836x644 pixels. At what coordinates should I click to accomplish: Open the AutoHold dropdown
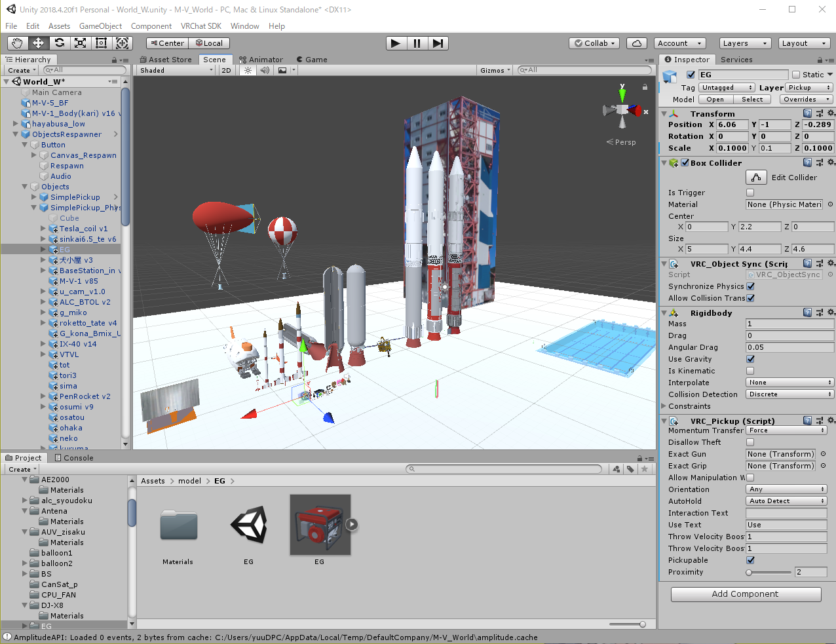pos(787,501)
